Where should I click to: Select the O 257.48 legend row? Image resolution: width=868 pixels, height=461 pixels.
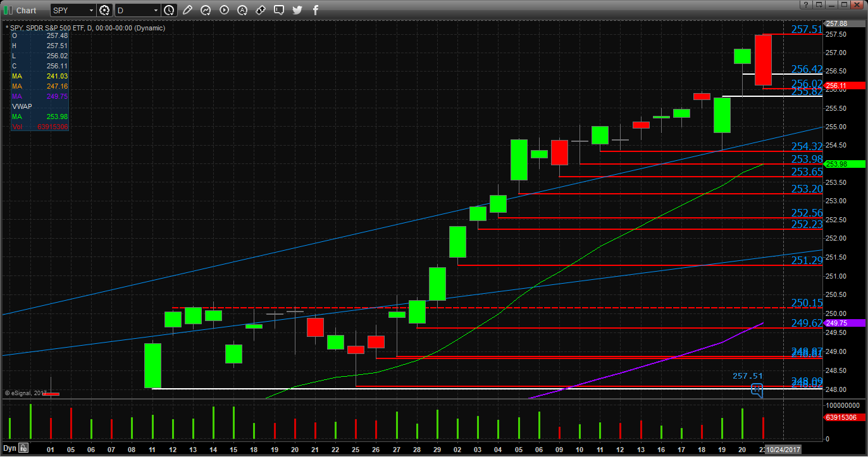tap(39, 35)
